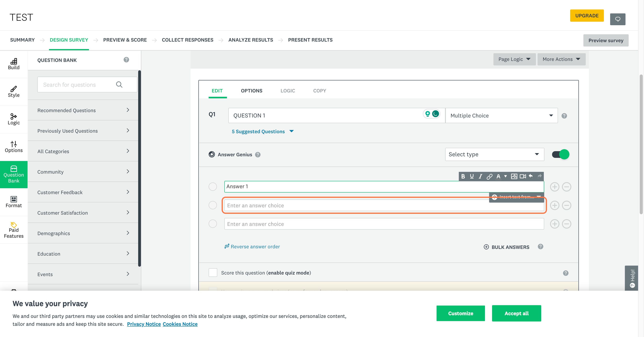Switch to the LOGIC tab
The width and height of the screenshot is (644, 337).
(x=288, y=91)
